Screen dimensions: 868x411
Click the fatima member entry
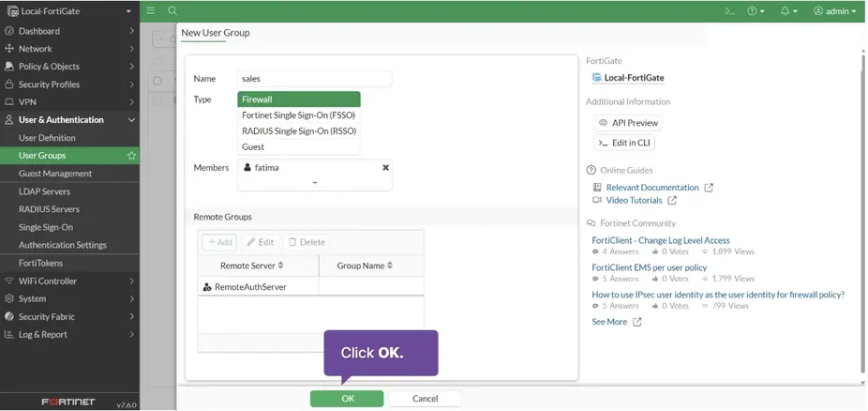pos(314,167)
